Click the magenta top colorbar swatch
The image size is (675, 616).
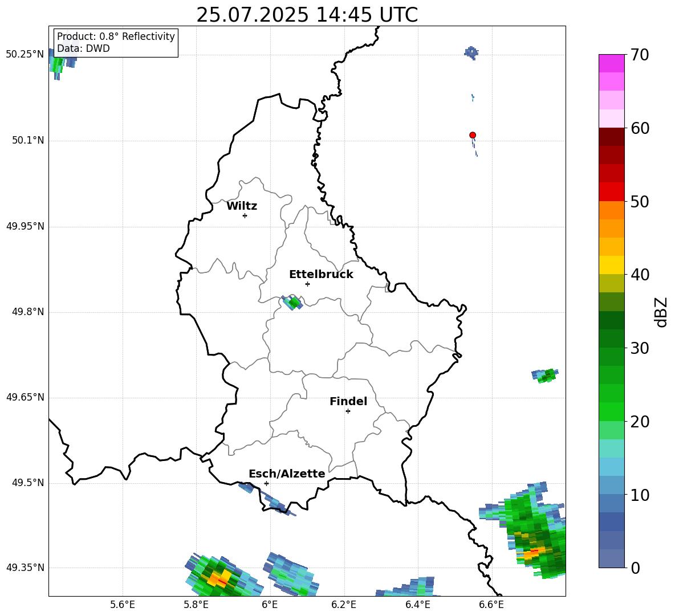coord(611,63)
